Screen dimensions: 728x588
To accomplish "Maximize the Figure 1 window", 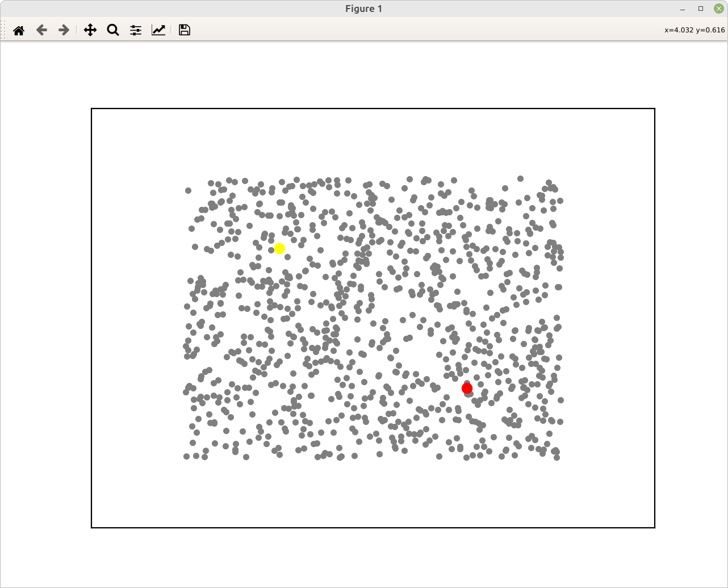I will click(701, 9).
